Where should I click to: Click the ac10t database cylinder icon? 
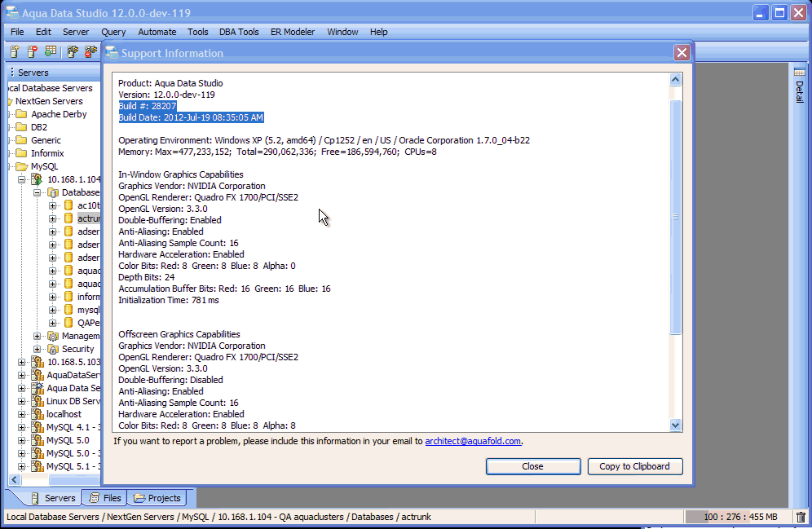(x=68, y=205)
